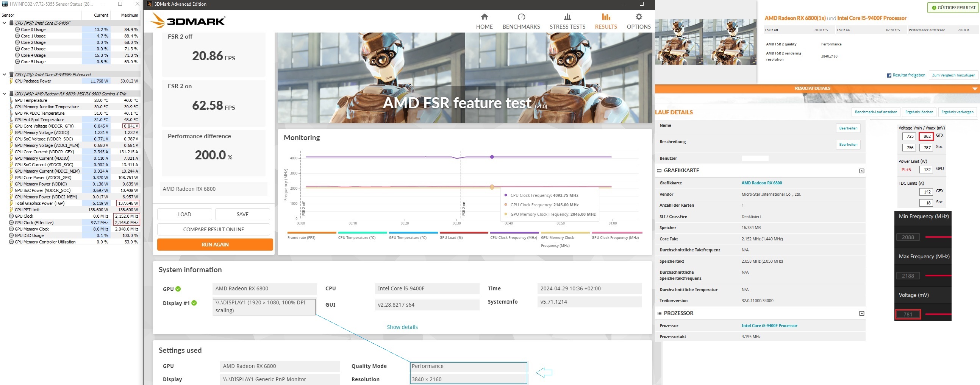Screen dimensions: 980x385
Task: Open the STRESS TESTS icon in 3DMark
Action: (x=567, y=17)
